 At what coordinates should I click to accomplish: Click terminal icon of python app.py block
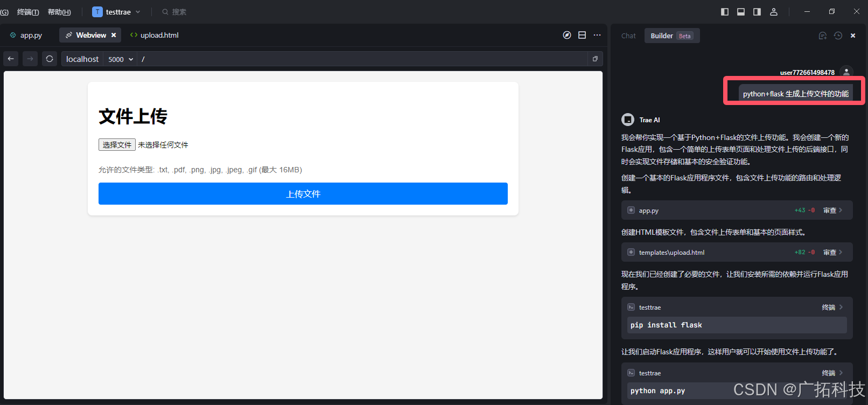click(x=631, y=373)
